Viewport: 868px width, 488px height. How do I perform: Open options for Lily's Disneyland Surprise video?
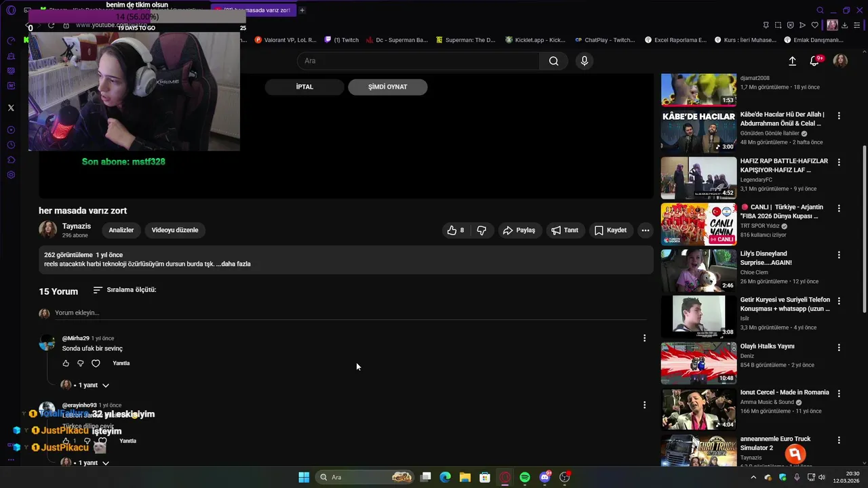coord(839,255)
